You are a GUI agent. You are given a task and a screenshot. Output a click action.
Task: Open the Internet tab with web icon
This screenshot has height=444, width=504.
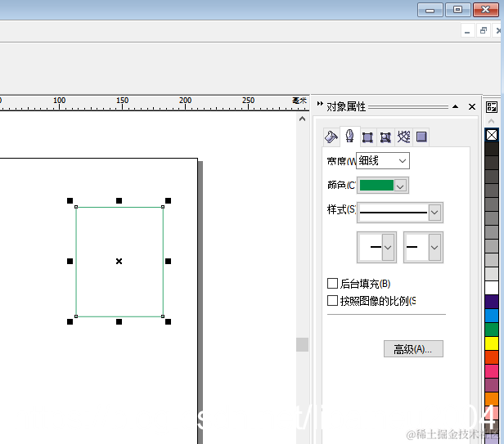(403, 137)
